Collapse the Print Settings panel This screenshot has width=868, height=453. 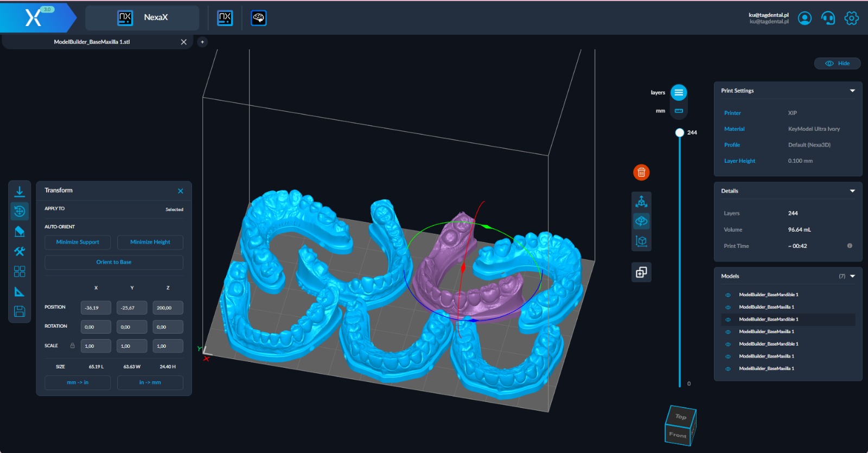852,91
